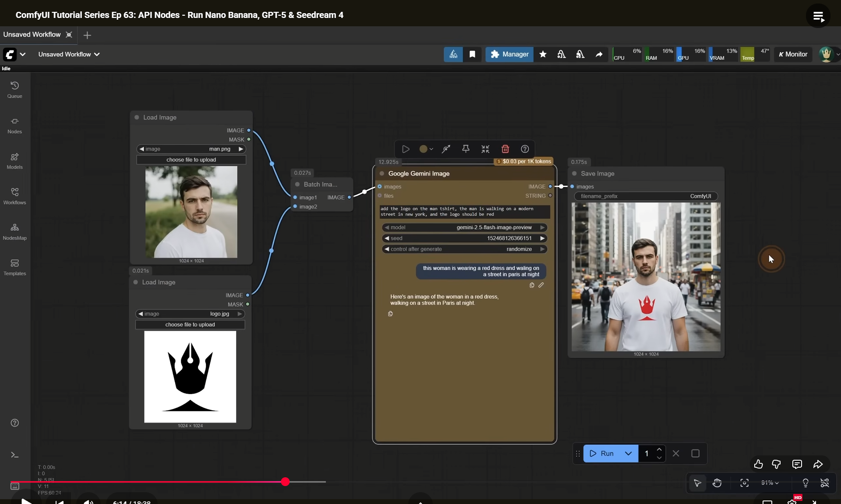Toggle the Save Image node collapse dot
This screenshot has height=504, width=841.
(x=574, y=173)
